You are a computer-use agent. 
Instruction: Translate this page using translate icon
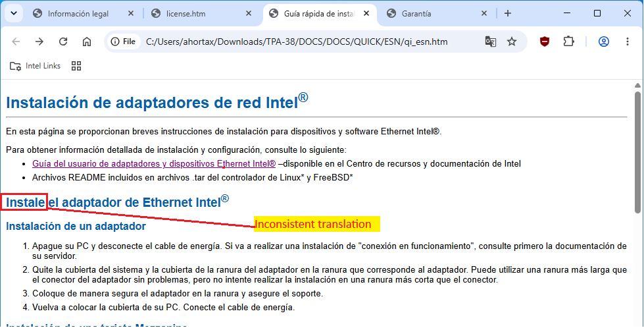(x=490, y=41)
